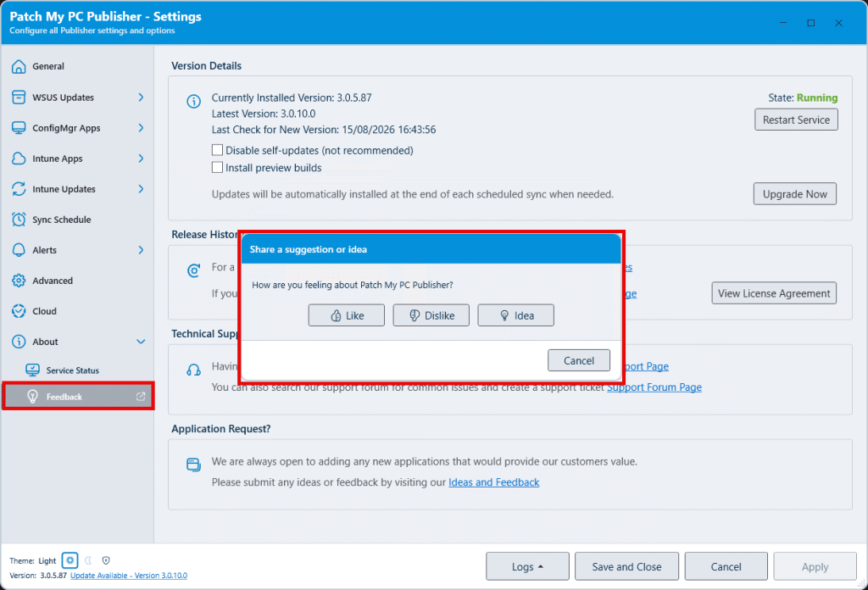Viewport: 868px width, 590px height.
Task: Click the text Currently Installed Version: 3.0.5.87
Action: click(x=292, y=97)
